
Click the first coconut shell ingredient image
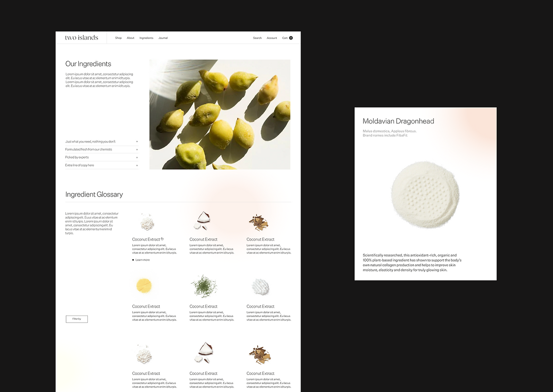[203, 221]
